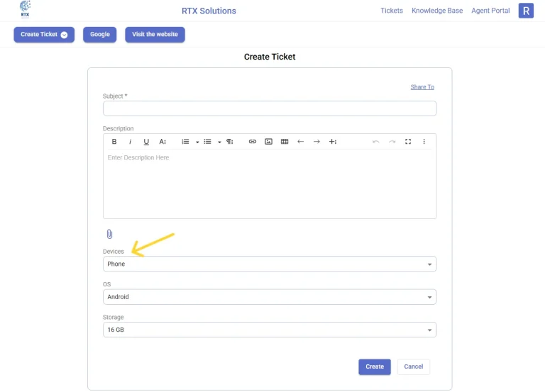This screenshot has width=545, height=392.
Task: Open the plus more-insert options
Action: [x=333, y=142]
